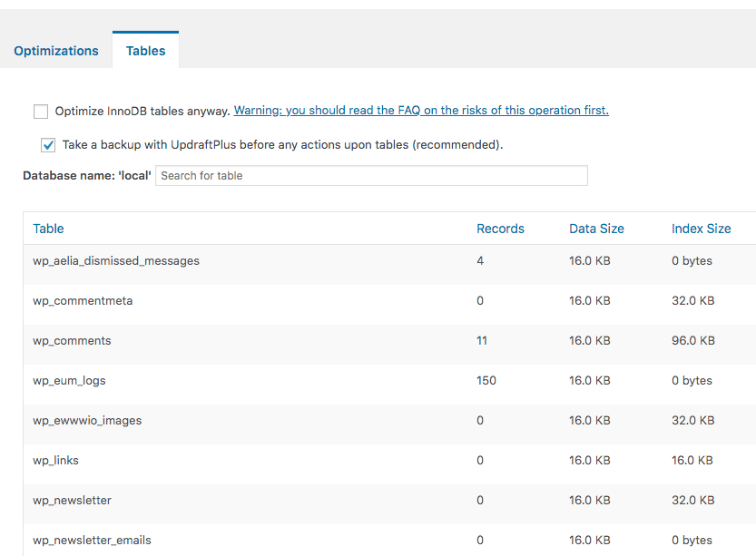The height and width of the screenshot is (556, 756).
Task: Click the wp_eum_logs table name
Action: 69,381
